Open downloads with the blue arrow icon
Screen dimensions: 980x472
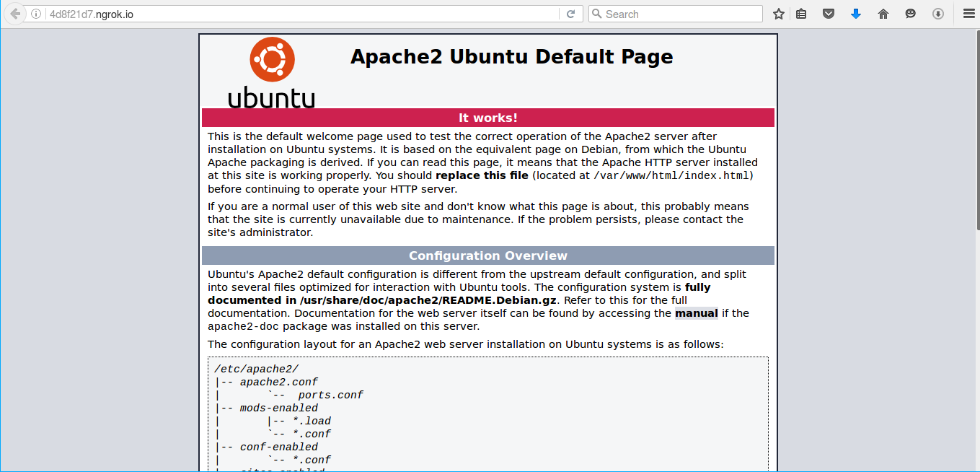pyautogui.click(x=856, y=14)
